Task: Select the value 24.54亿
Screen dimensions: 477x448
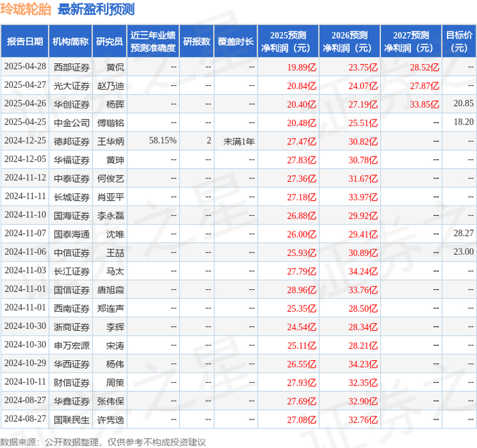Action: (x=301, y=327)
